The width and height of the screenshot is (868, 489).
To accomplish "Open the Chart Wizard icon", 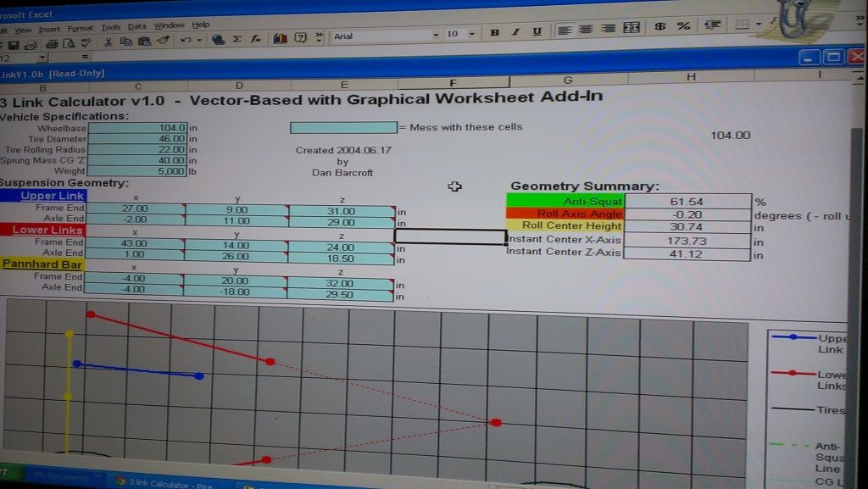I will tap(280, 38).
